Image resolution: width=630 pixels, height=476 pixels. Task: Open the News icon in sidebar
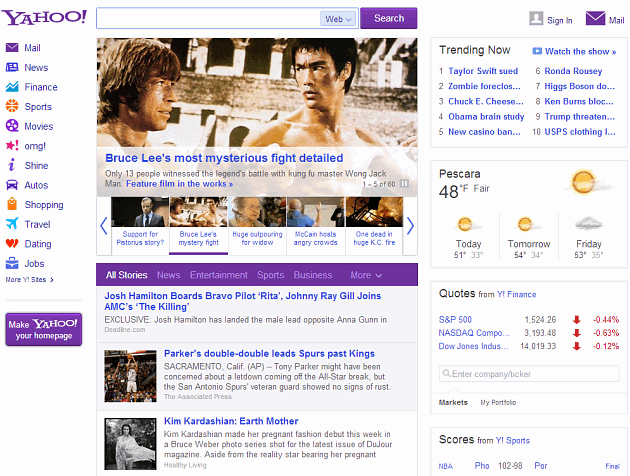(x=12, y=67)
